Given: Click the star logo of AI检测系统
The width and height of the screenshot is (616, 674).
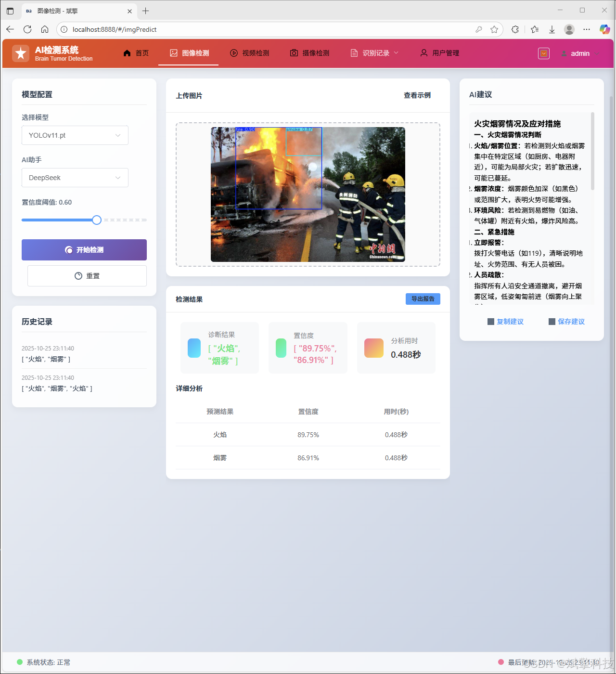Looking at the screenshot, I should click(x=21, y=53).
